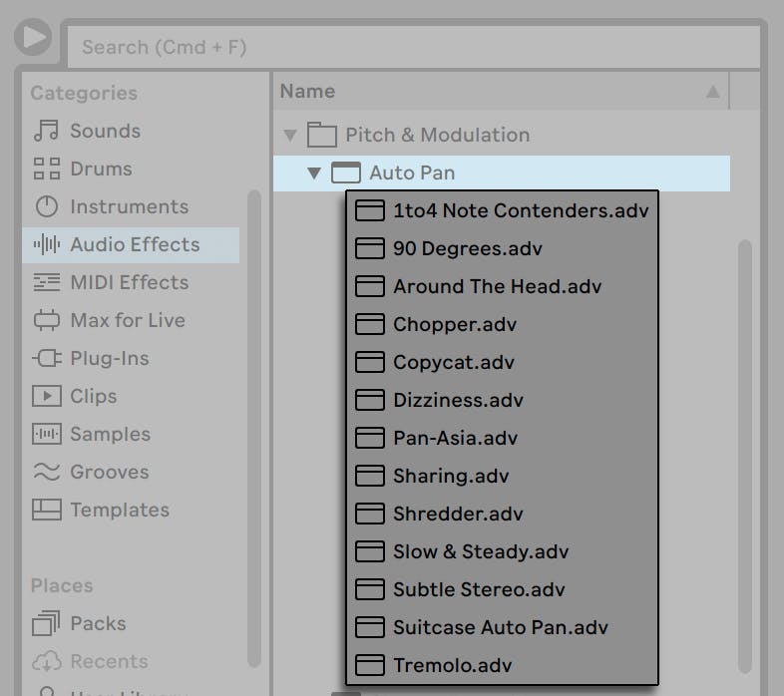Sort by the Name column header
Viewport: 784px width, 696px height.
(x=307, y=91)
